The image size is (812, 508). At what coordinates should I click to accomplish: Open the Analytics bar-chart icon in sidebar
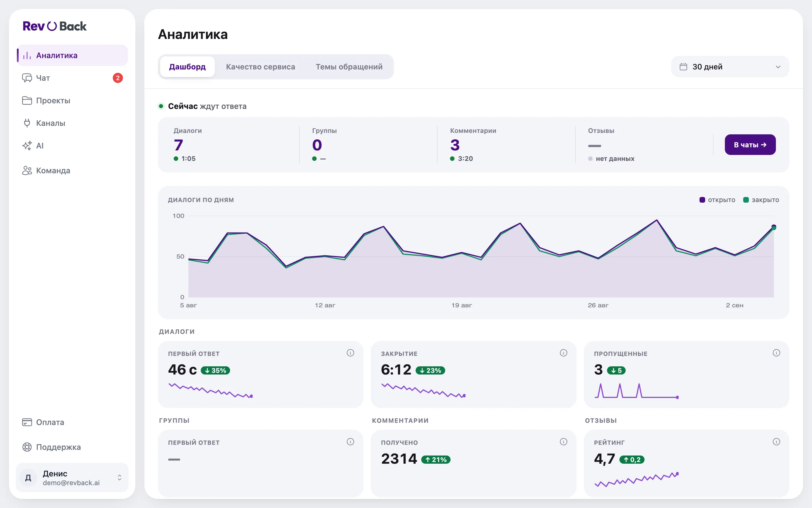click(27, 55)
